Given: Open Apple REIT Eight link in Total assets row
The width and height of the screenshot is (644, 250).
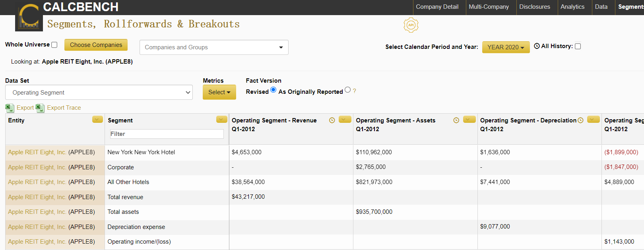Looking at the screenshot, I should tap(37, 212).
